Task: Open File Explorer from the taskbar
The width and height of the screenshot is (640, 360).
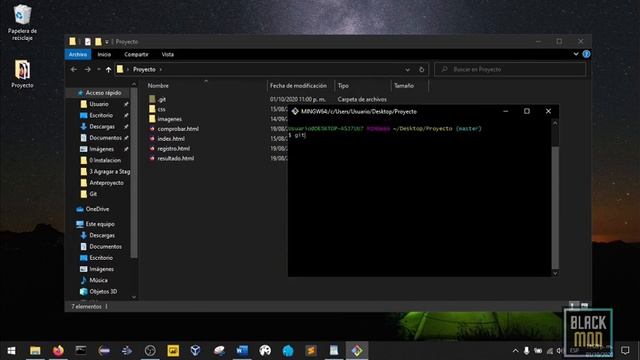Action: (35, 351)
